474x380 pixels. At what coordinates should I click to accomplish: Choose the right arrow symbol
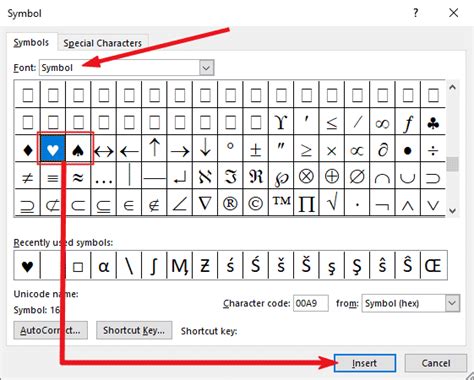pyautogui.click(x=180, y=150)
